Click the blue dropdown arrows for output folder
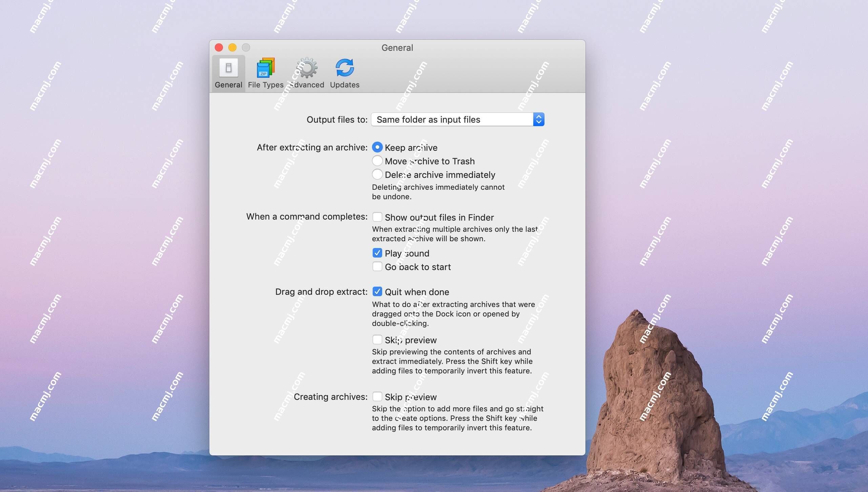868x492 pixels. pyautogui.click(x=539, y=119)
